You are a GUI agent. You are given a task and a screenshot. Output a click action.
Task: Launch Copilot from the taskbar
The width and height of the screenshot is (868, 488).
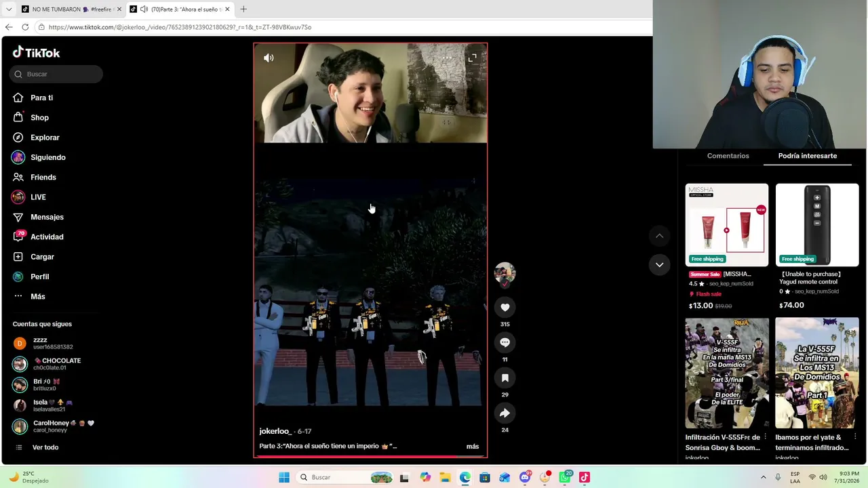tap(425, 477)
